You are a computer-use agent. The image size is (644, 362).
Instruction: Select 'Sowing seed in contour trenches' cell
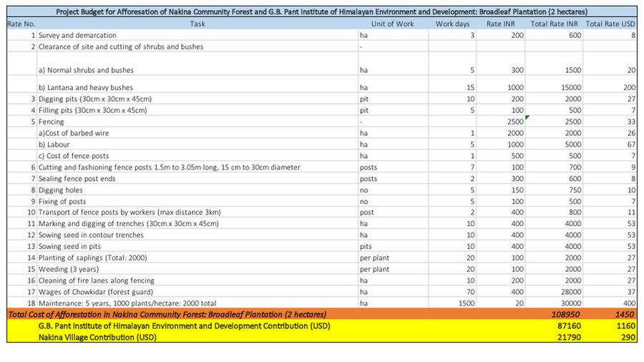[x=197, y=235]
